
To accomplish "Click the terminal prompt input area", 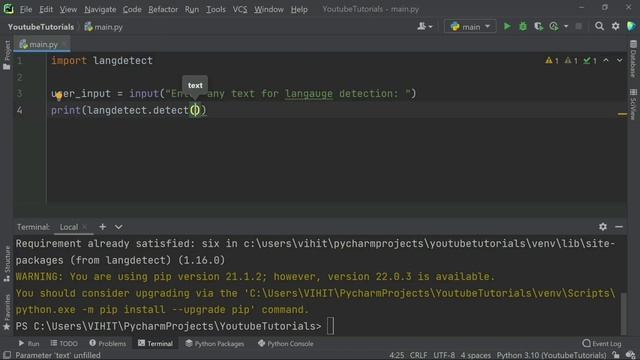I will (330, 326).
